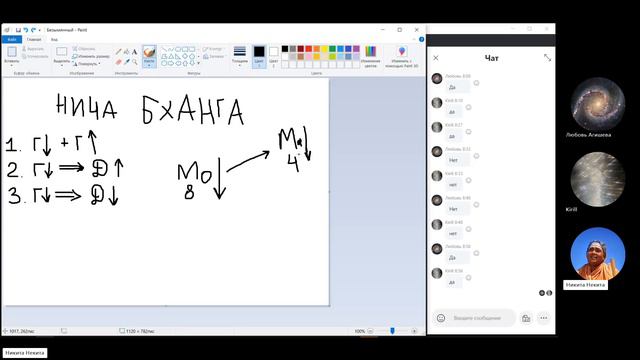Click reaction icon beside first Любовь 'Да' message
This screenshot has height=360, width=640.
[x=476, y=83]
